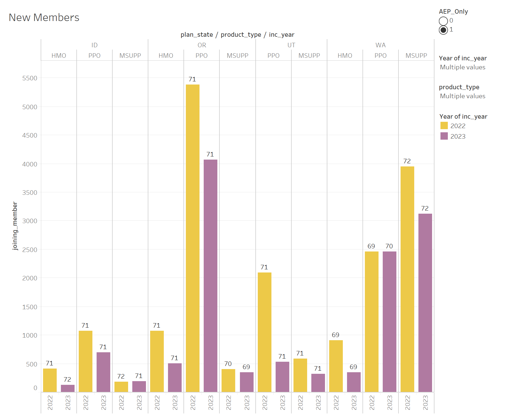Click the 2022 yellow legend swatch
Image resolution: width=525 pixels, height=420 pixels.
[x=444, y=126]
